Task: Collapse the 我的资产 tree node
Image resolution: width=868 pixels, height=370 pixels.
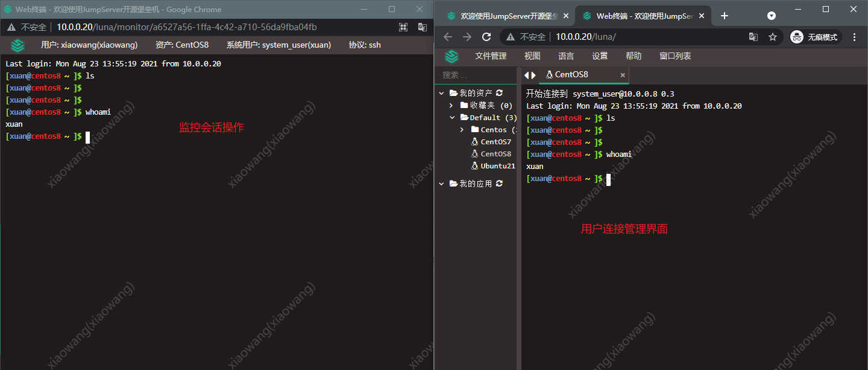Action: (x=441, y=93)
